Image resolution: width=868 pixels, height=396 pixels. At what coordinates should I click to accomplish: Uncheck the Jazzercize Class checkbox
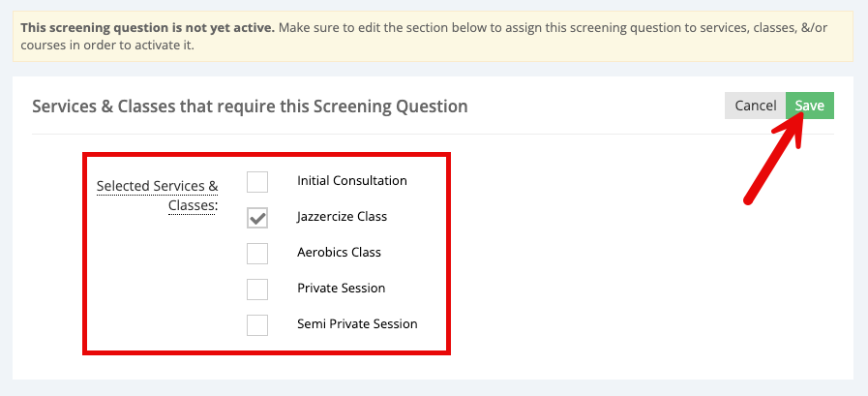(257, 218)
